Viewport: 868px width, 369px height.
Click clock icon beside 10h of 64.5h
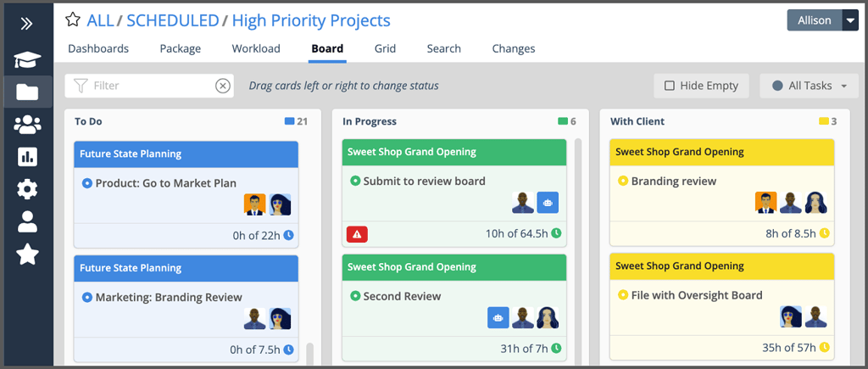click(x=556, y=233)
